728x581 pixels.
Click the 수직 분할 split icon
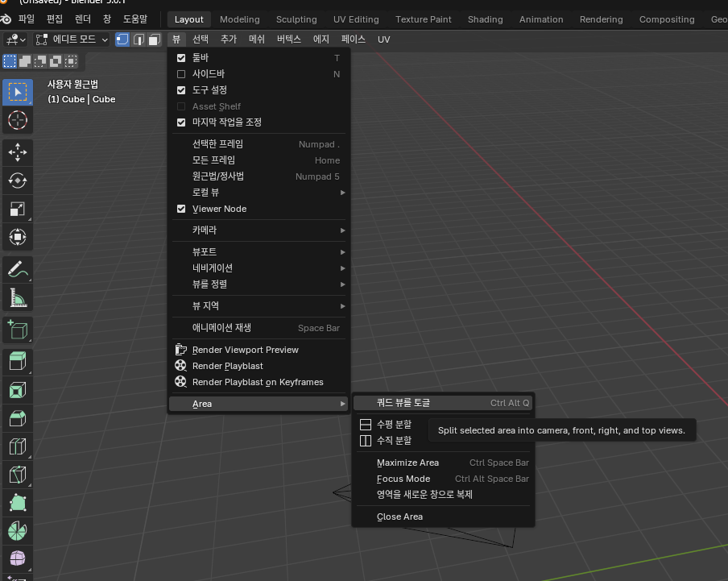point(366,440)
